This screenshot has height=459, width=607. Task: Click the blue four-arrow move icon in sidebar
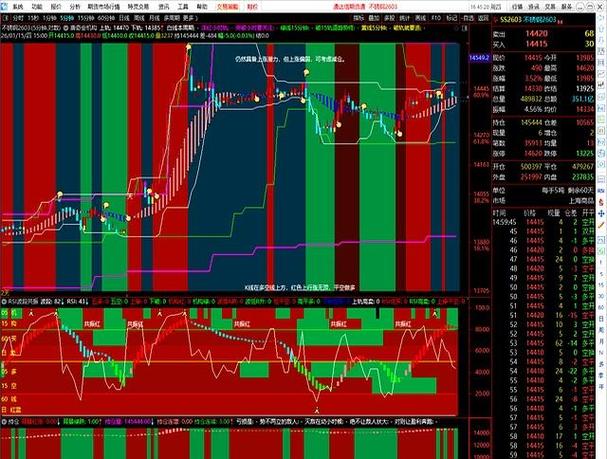click(x=601, y=213)
